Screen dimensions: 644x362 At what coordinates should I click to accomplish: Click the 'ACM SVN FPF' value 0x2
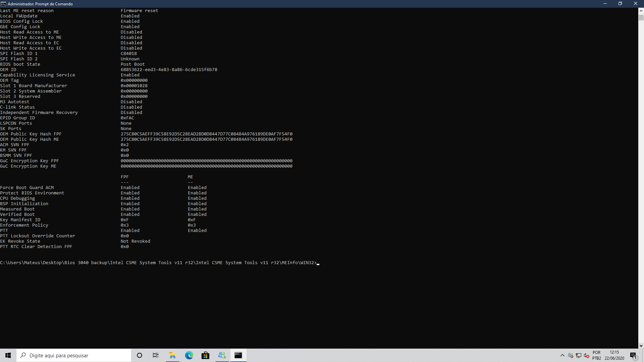(x=125, y=145)
